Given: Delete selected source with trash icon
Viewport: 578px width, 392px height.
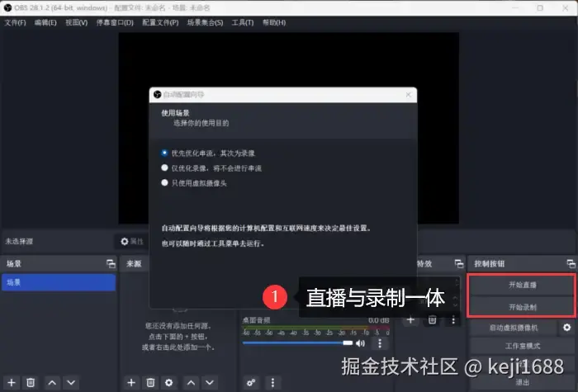Looking at the screenshot, I should point(150,382).
